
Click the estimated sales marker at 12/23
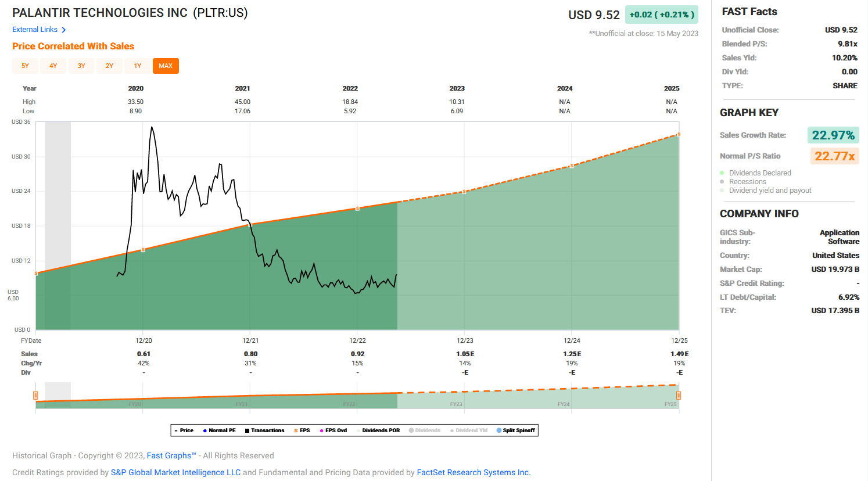[x=464, y=192]
